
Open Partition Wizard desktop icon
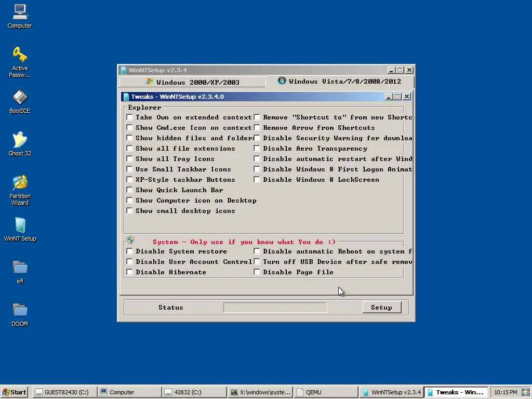[x=20, y=190]
